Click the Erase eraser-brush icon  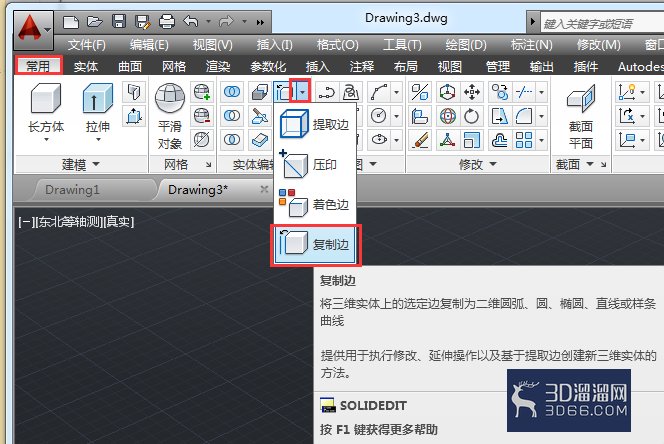[420, 140]
